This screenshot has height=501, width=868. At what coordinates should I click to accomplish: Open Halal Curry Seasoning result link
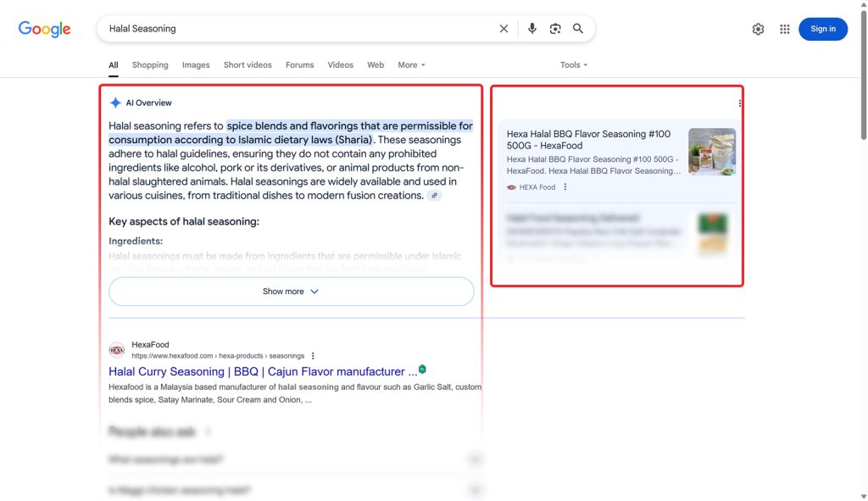coord(263,371)
